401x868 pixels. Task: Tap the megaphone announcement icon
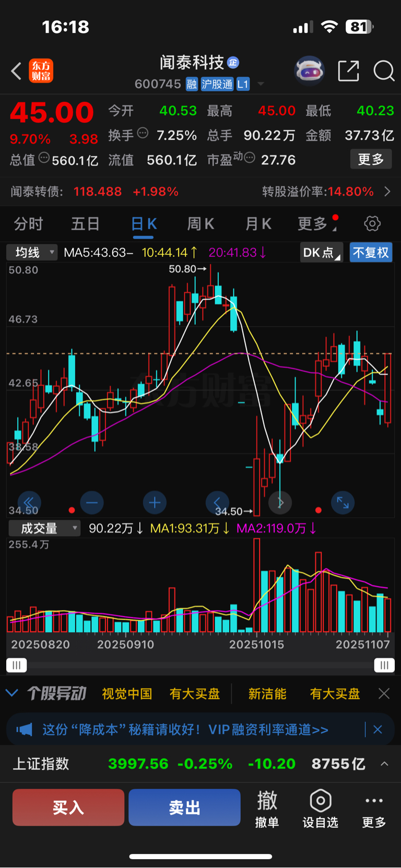pyautogui.click(x=24, y=729)
